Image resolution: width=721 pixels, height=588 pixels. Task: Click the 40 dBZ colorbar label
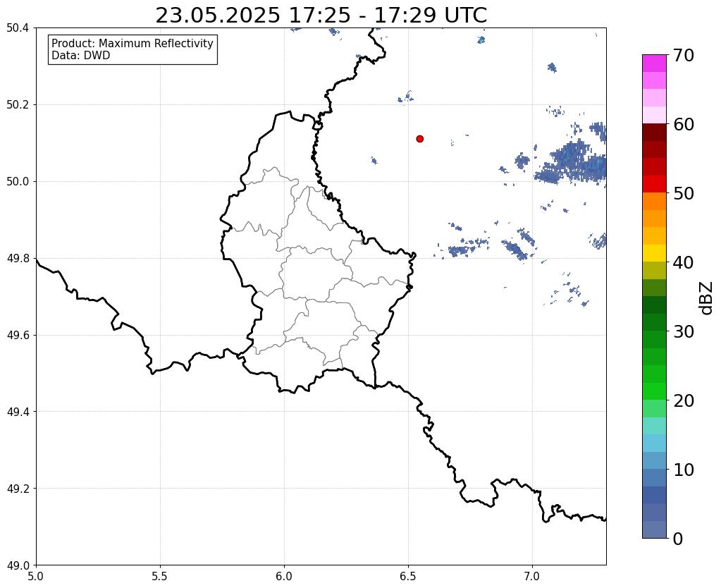684,262
